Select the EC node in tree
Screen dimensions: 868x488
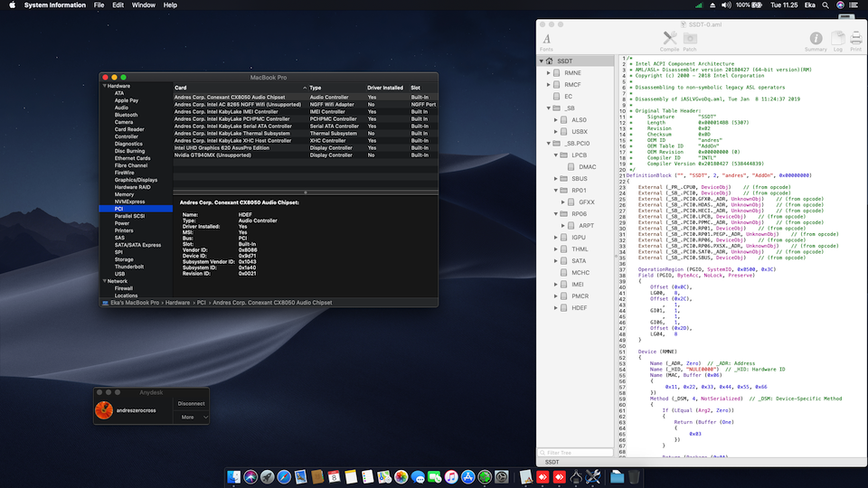click(x=568, y=97)
